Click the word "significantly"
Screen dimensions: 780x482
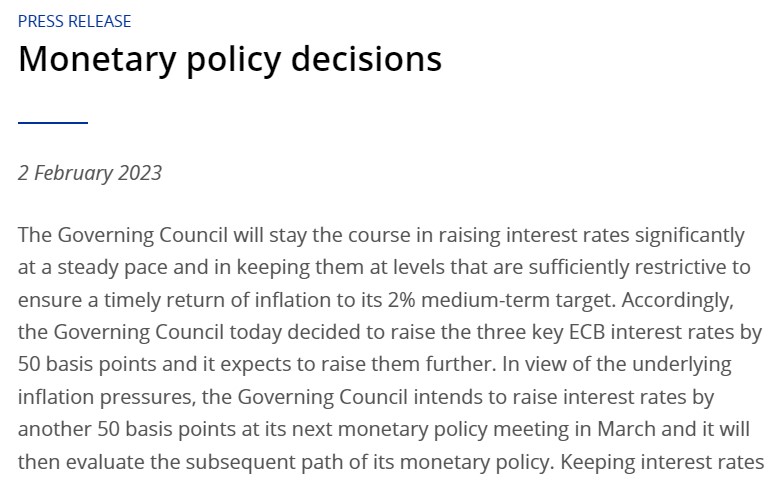678,236
